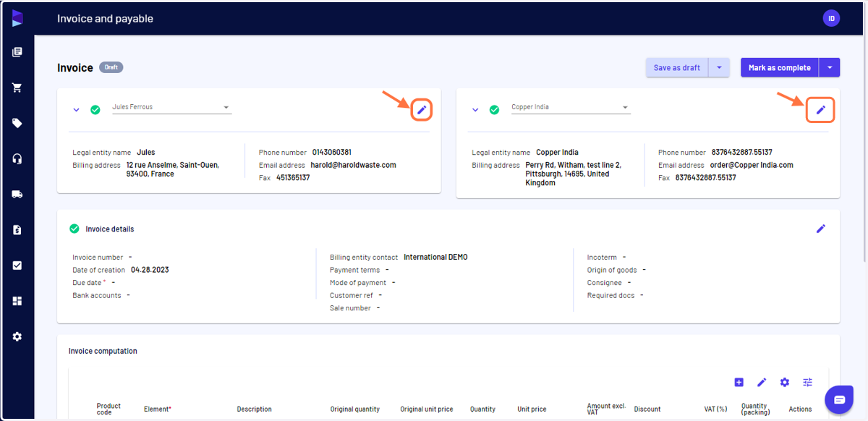
Task: Open the headset support icon in sidebar
Action: 17,158
